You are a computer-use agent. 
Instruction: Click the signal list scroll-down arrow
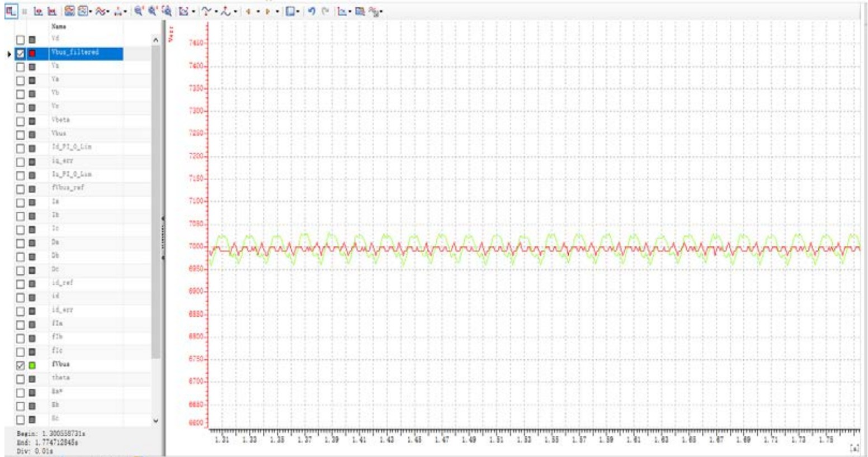coord(155,421)
